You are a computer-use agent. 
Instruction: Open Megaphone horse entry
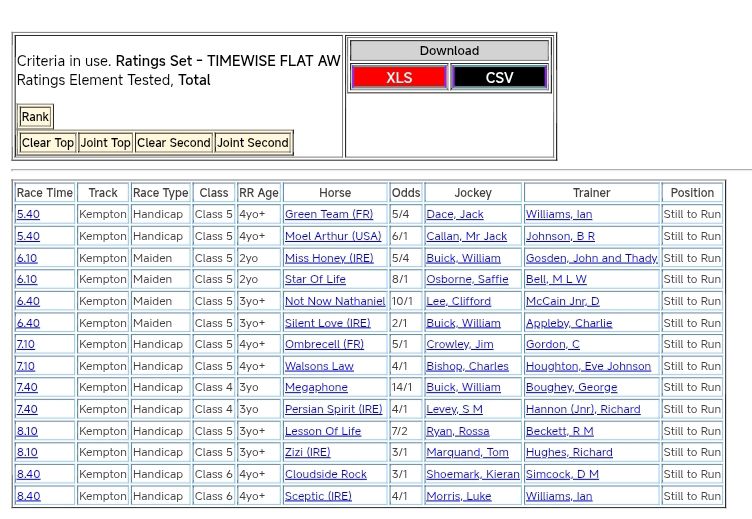coord(316,388)
